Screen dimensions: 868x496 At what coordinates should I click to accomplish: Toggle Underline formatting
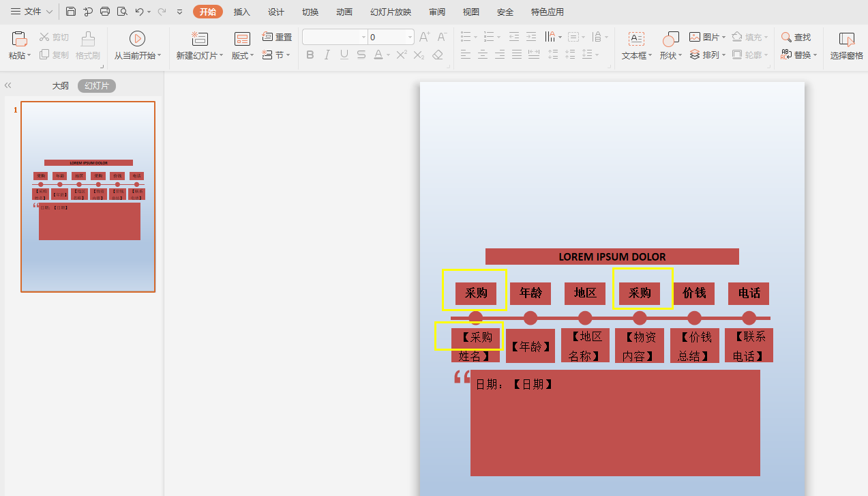pos(344,55)
